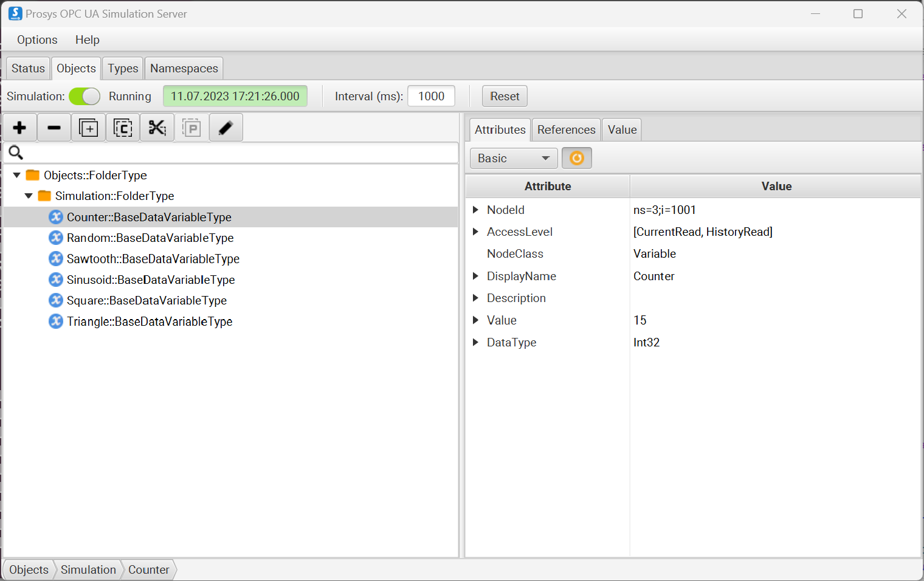Click the Objects breadcrumb
Screen dimensions: 924x581
pyautogui.click(x=29, y=569)
